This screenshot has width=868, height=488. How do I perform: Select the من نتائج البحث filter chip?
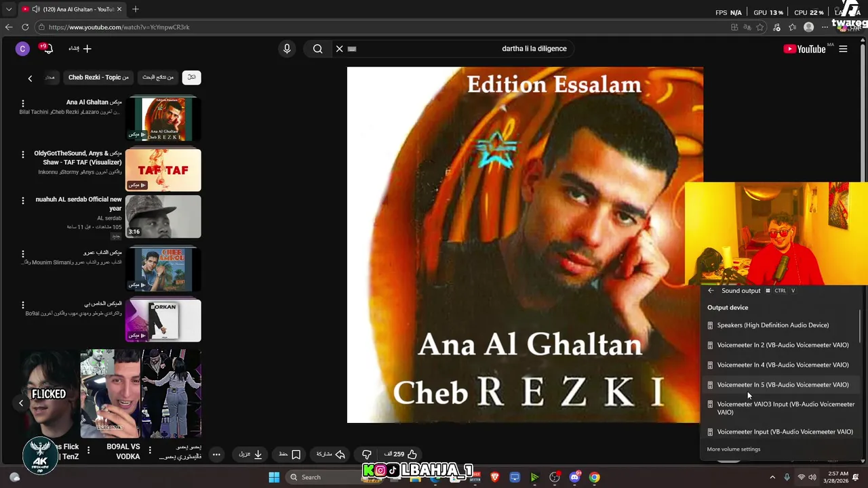tap(158, 77)
